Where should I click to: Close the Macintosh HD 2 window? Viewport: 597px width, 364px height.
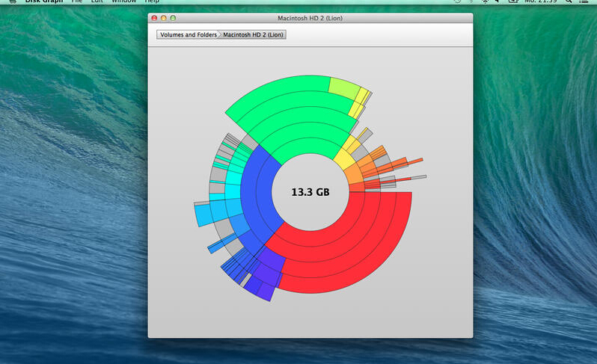pyautogui.click(x=154, y=18)
